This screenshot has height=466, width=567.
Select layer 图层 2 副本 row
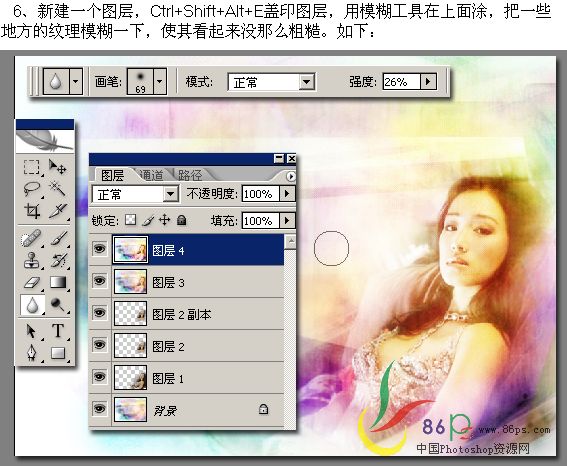pyautogui.click(x=186, y=314)
